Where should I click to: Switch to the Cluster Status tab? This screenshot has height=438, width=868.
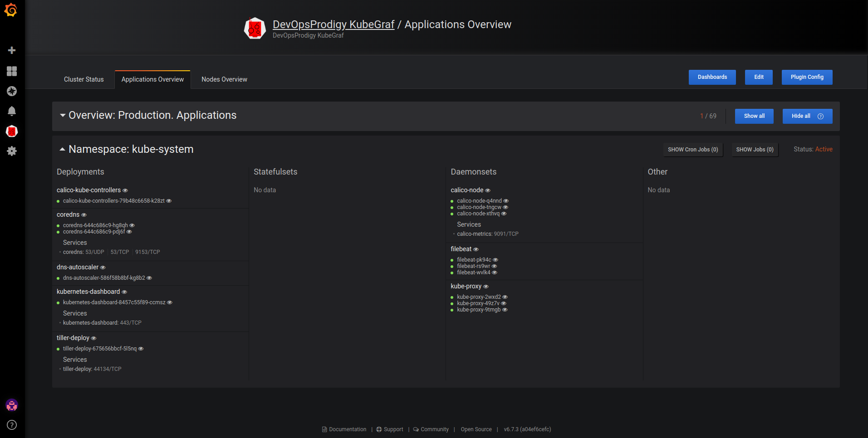coord(84,79)
